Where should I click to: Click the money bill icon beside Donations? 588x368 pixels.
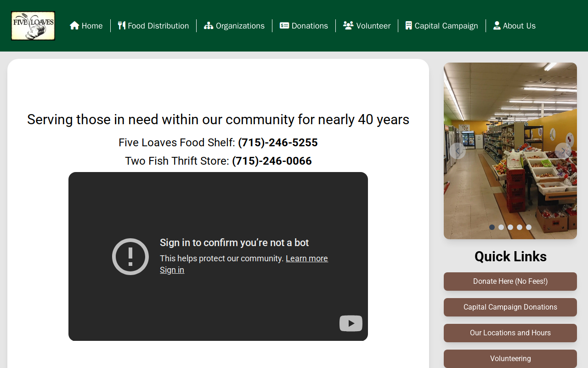284,26
